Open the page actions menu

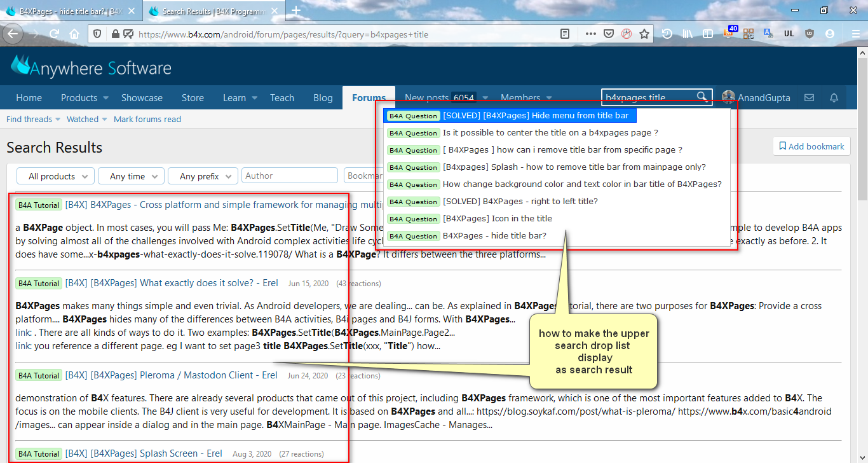591,34
